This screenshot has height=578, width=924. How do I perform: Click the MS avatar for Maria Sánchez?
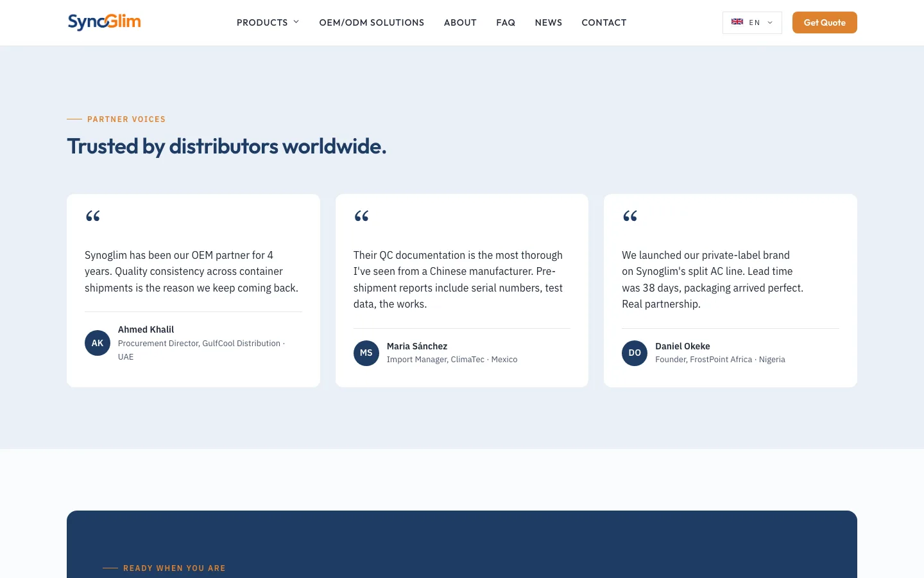366,353
